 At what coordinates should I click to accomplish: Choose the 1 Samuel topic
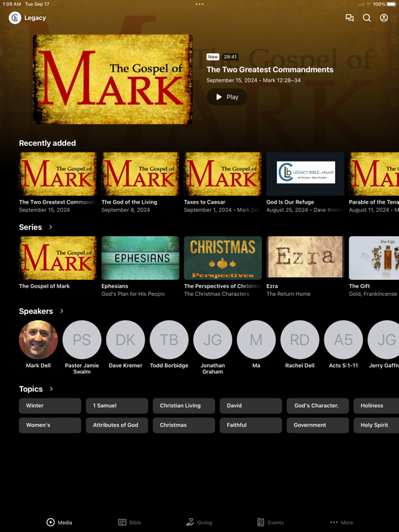click(116, 406)
